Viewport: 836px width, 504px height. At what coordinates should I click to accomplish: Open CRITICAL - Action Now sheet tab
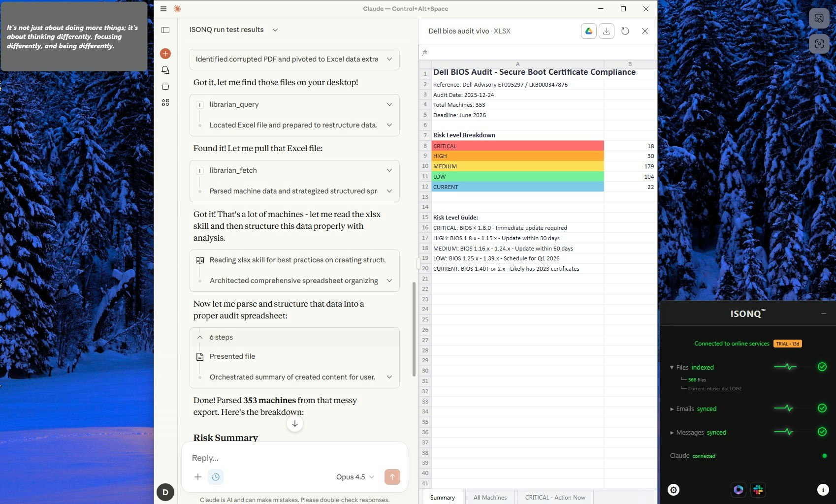555,498
